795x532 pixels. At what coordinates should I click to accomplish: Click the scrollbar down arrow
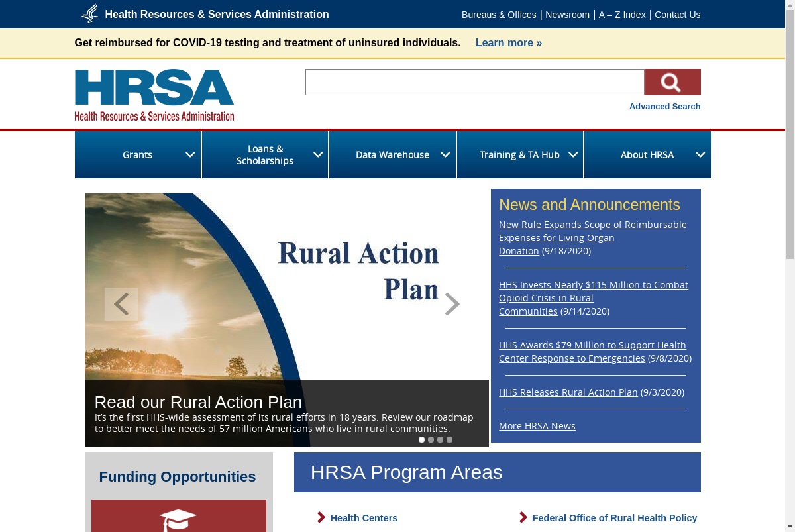tap(790, 527)
